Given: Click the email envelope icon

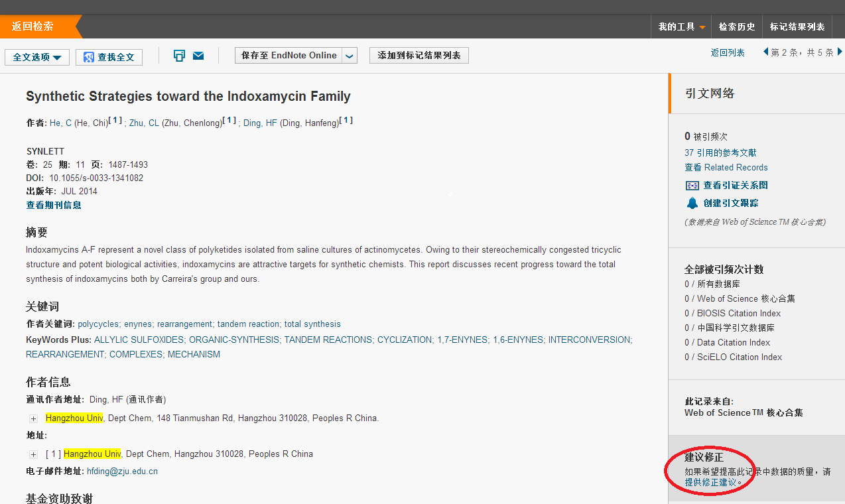Looking at the screenshot, I should click(x=198, y=56).
